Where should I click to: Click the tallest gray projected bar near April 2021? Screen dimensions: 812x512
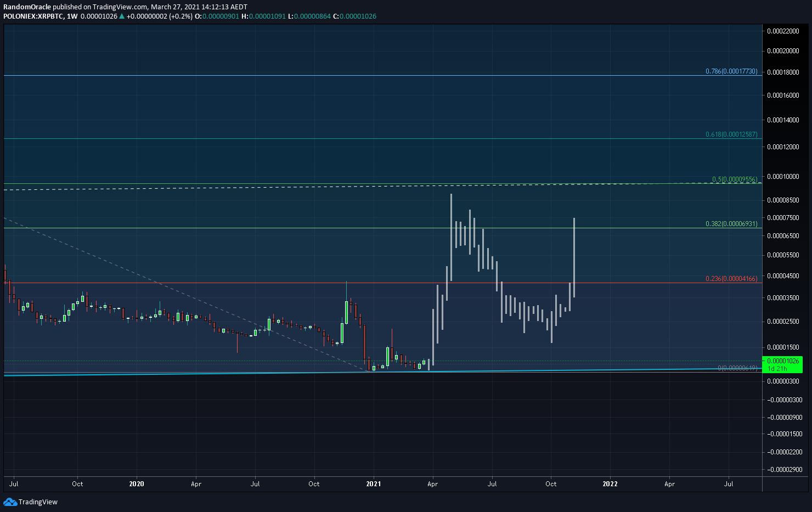[451, 237]
